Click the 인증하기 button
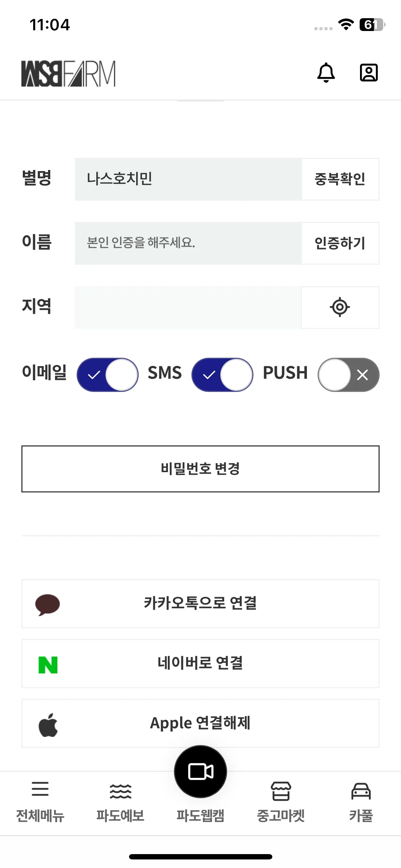401x868 pixels. 340,243
